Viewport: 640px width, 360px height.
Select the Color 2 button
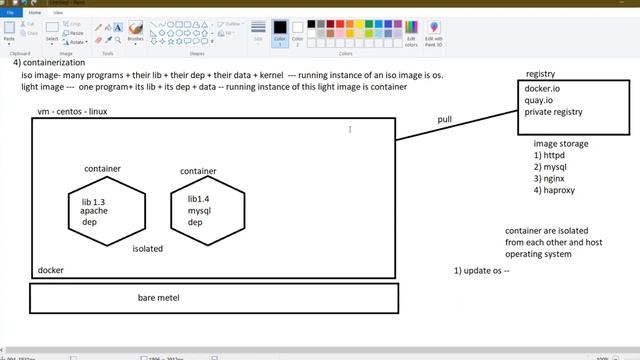(x=298, y=33)
